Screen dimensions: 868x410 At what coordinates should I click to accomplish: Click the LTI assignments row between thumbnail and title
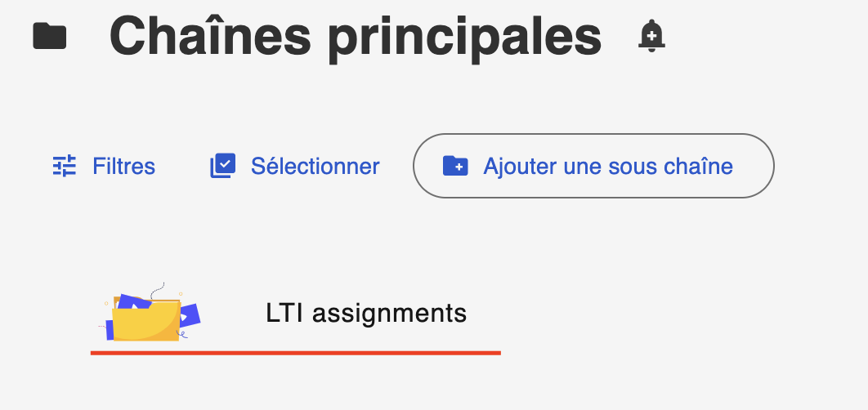click(233, 314)
